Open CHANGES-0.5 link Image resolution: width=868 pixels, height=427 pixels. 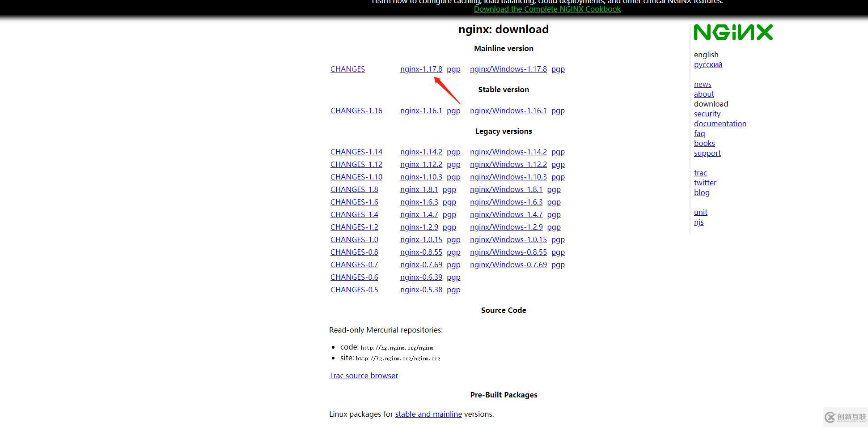354,290
